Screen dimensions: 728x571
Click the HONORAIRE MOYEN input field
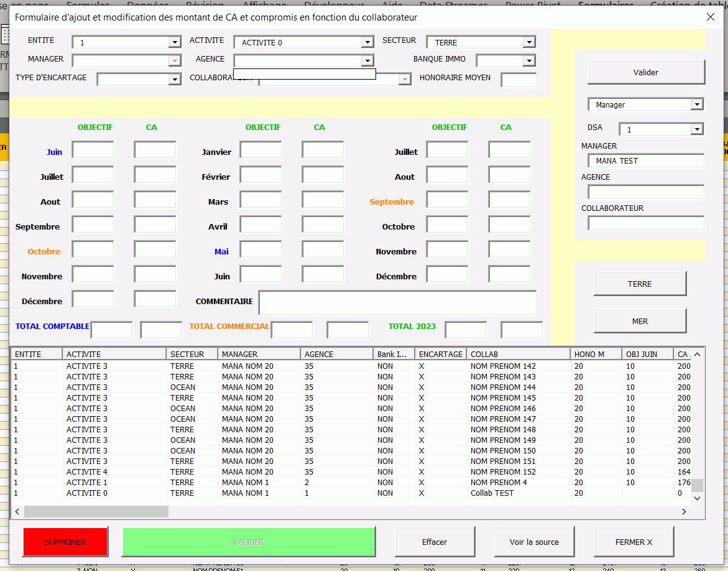click(518, 80)
